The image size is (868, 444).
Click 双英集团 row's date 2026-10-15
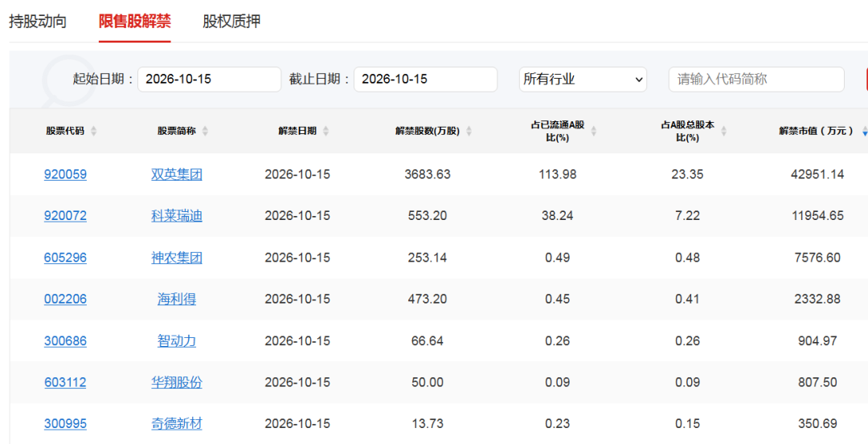click(297, 174)
